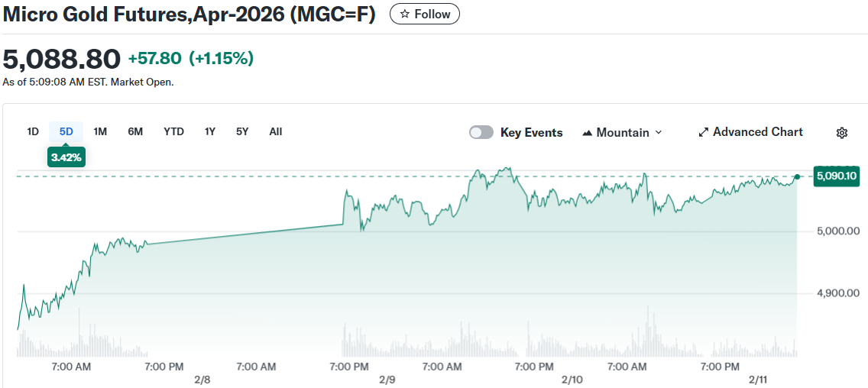The height and width of the screenshot is (388, 868).
Task: Switch to the 1M range
Action: pos(100,131)
